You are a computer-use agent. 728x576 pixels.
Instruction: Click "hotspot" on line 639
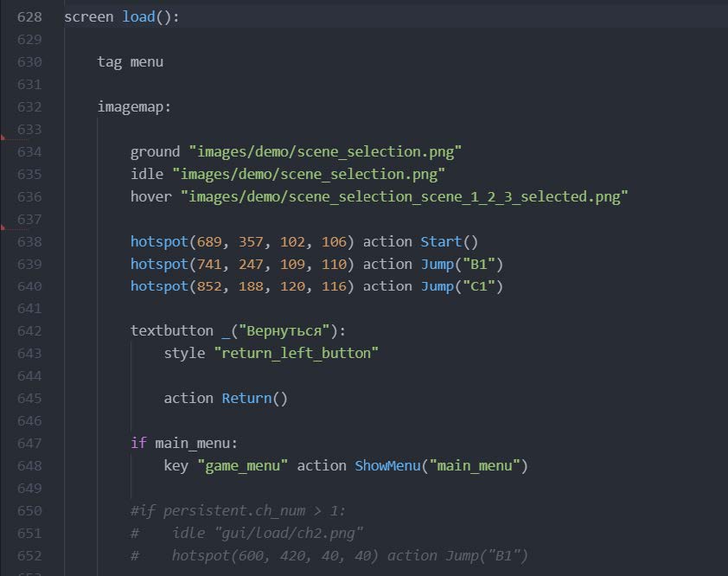tap(159, 265)
